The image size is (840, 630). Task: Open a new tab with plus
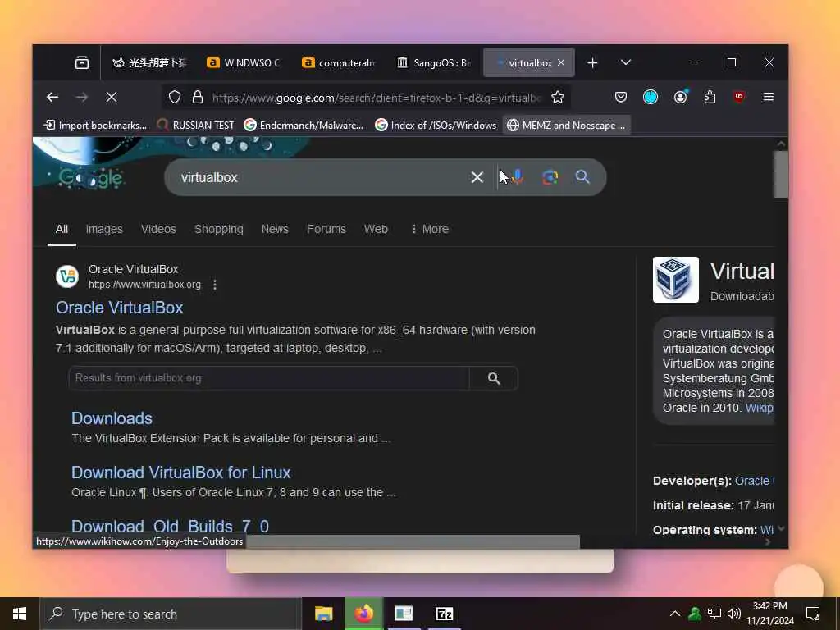pyautogui.click(x=592, y=63)
